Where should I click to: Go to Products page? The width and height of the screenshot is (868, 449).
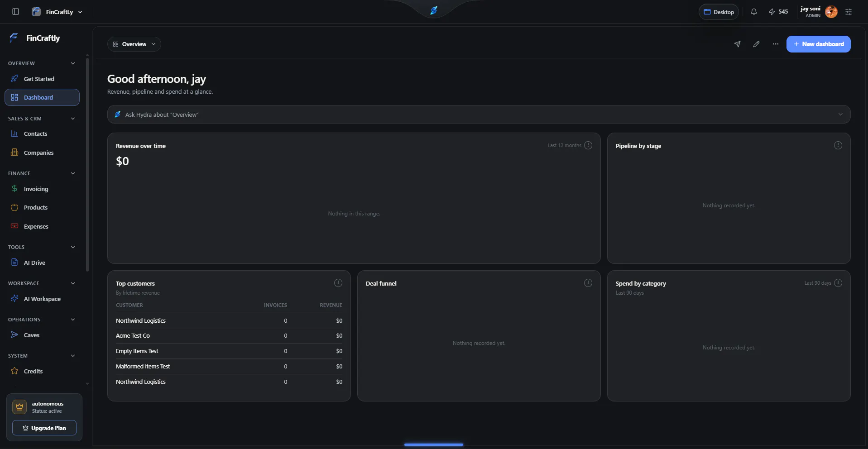(x=42, y=208)
